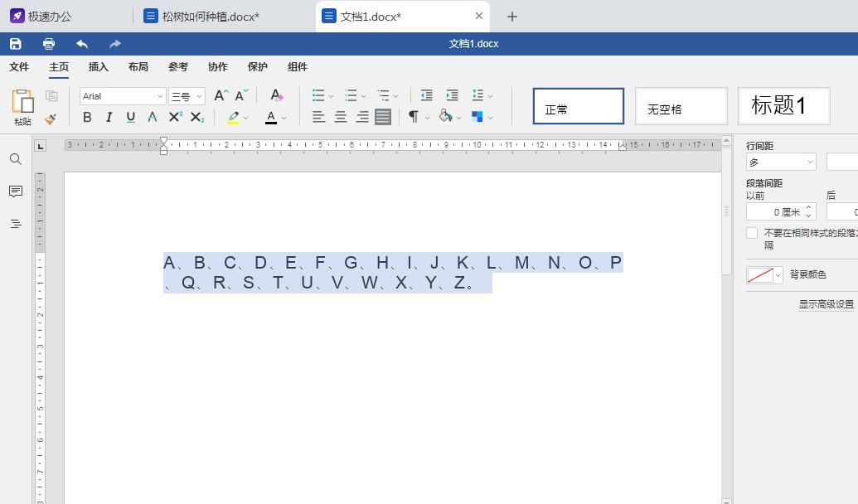Screen dimensions: 858x504
Task: Align text left
Action: [x=318, y=117]
